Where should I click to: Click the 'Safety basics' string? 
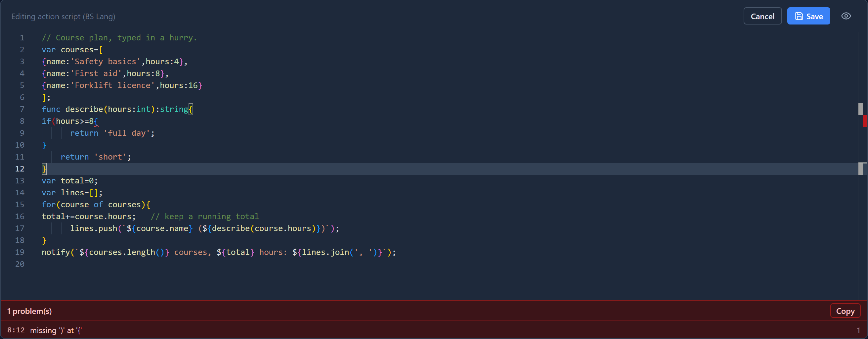coord(106,61)
